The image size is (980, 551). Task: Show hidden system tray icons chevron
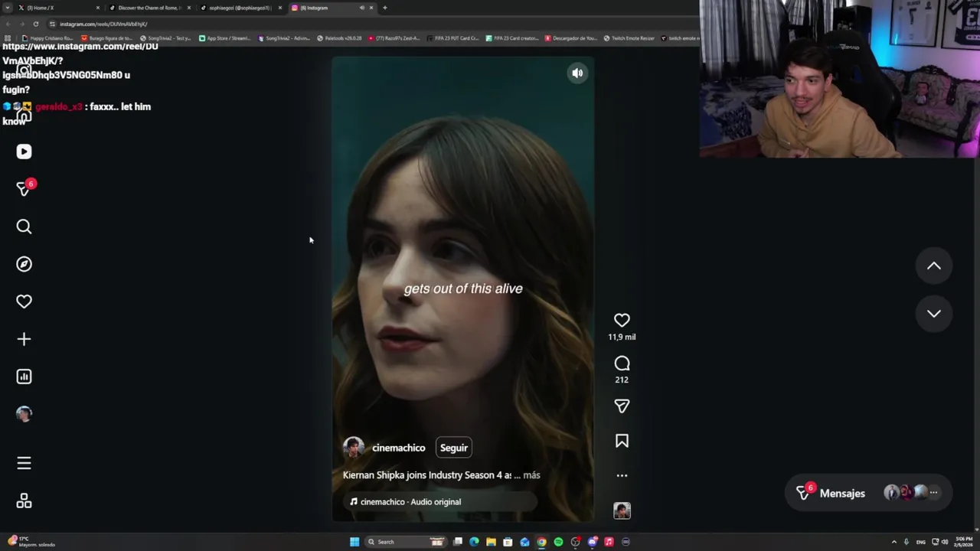click(893, 542)
